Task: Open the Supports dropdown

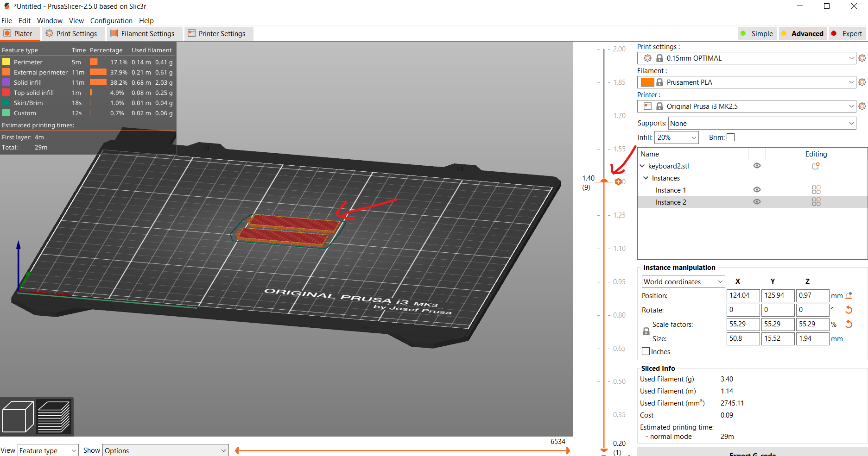Action: 762,124
